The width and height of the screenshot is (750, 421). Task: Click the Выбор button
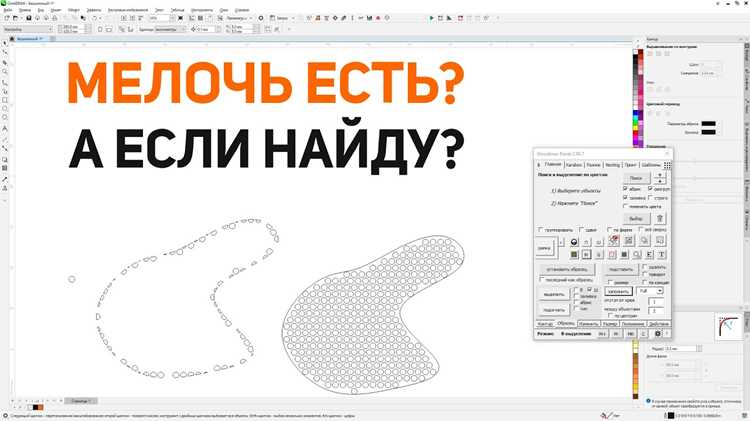(x=637, y=219)
